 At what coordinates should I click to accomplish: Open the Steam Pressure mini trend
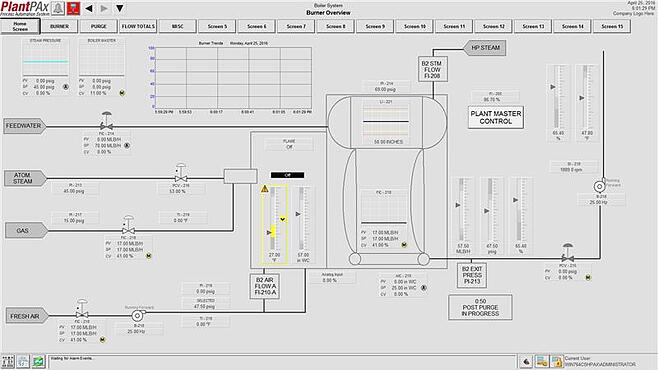pyautogui.click(x=45, y=57)
